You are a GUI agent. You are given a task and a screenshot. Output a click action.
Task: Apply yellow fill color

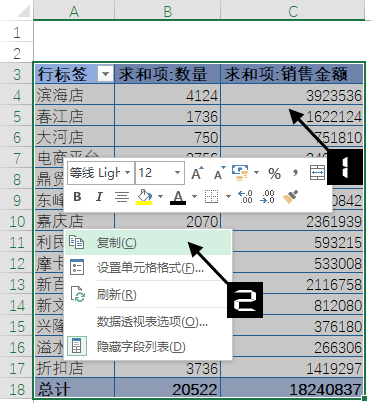[145, 197]
